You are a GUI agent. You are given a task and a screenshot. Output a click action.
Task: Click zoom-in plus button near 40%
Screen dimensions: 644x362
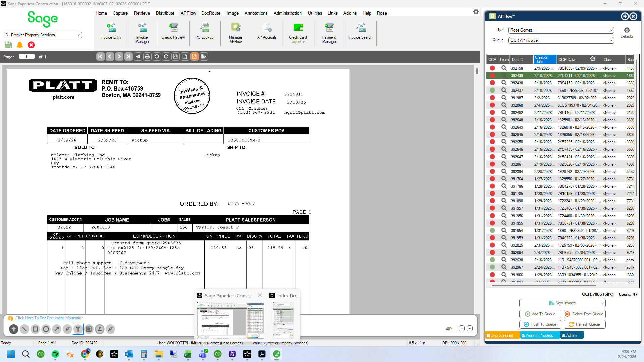470,329
